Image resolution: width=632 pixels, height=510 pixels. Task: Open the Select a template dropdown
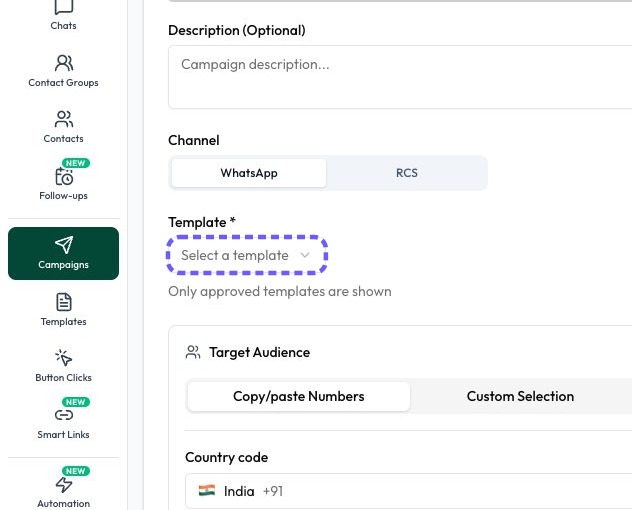247,255
